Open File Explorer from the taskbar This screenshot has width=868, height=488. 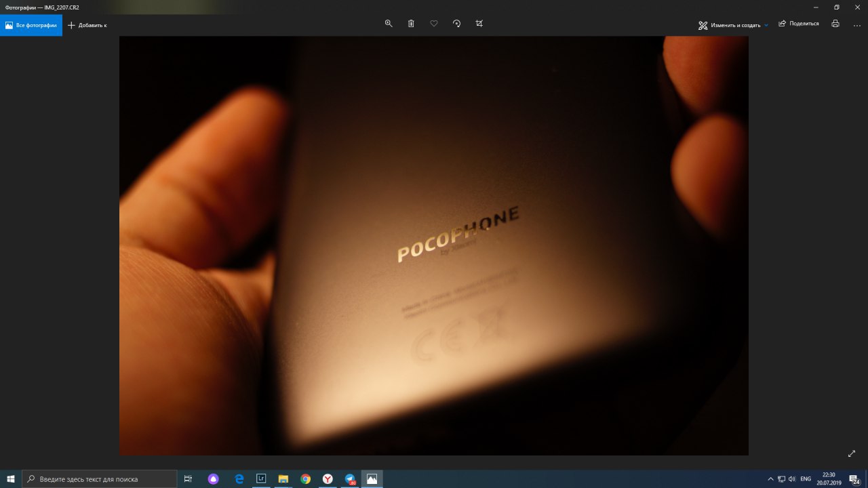pyautogui.click(x=283, y=479)
